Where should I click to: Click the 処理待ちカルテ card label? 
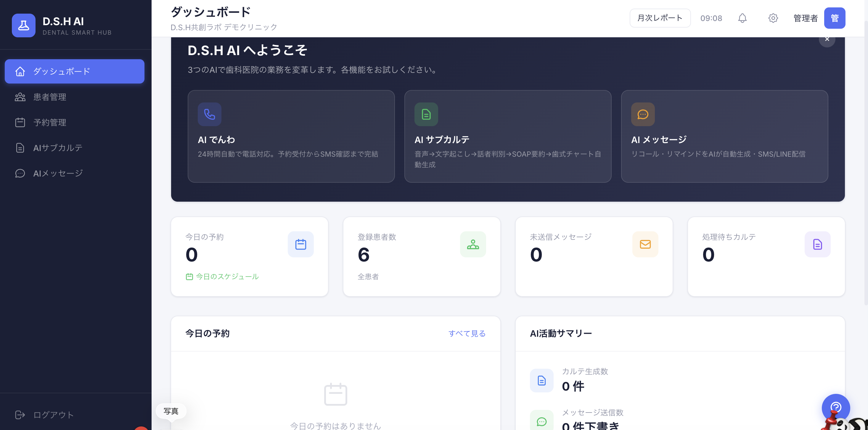coord(729,237)
